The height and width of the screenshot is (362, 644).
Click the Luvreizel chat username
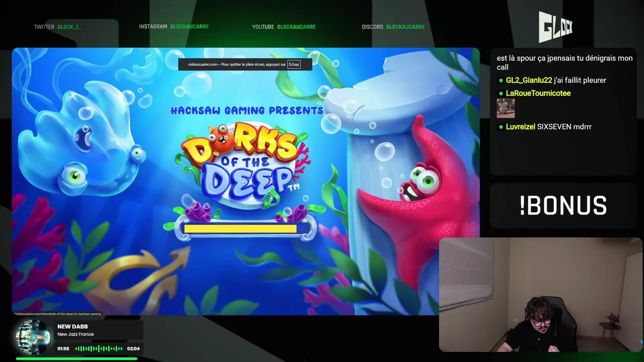click(x=520, y=127)
